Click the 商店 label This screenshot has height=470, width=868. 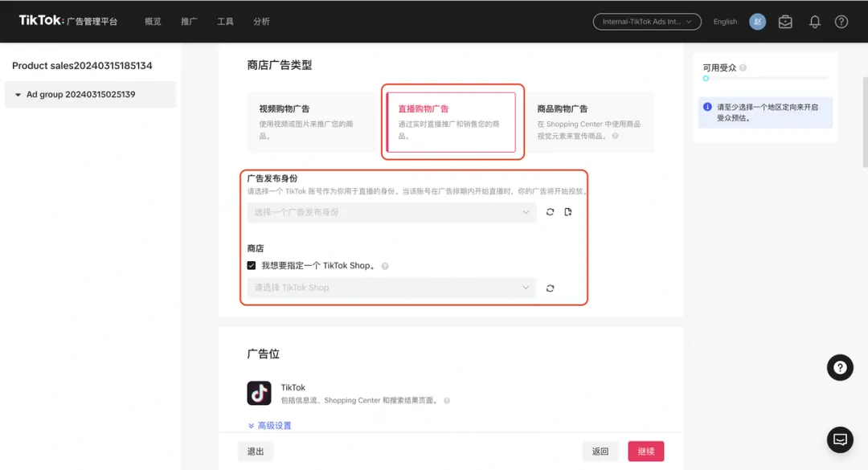(x=256, y=248)
